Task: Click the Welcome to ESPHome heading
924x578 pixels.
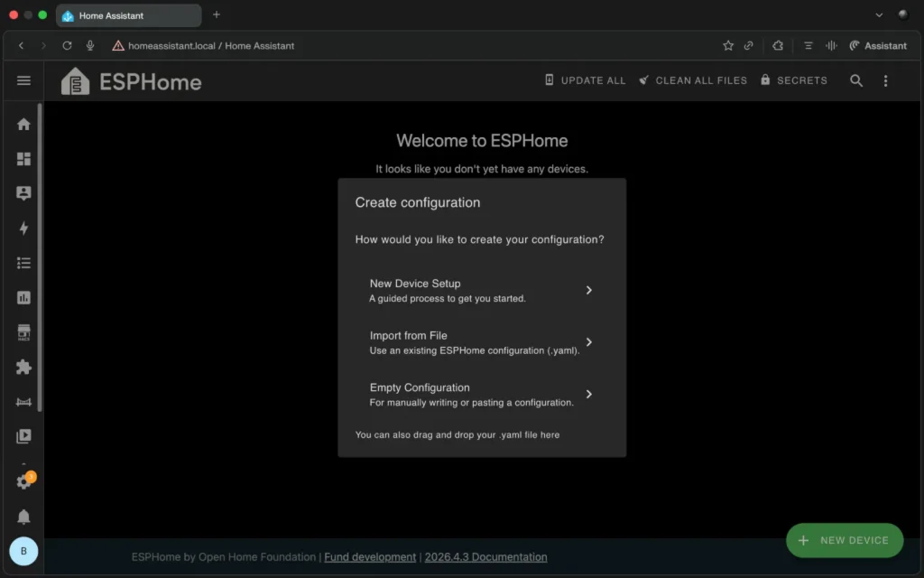Action: point(482,140)
